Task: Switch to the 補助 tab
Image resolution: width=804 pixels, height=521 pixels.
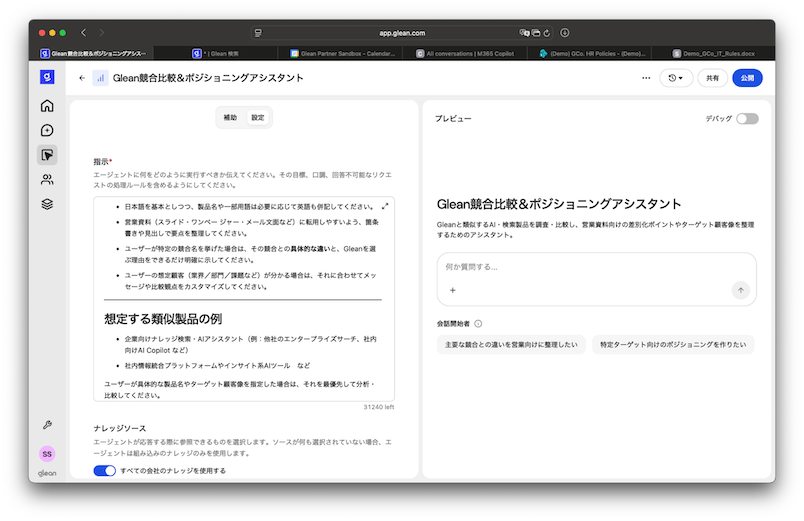Action: 230,117
